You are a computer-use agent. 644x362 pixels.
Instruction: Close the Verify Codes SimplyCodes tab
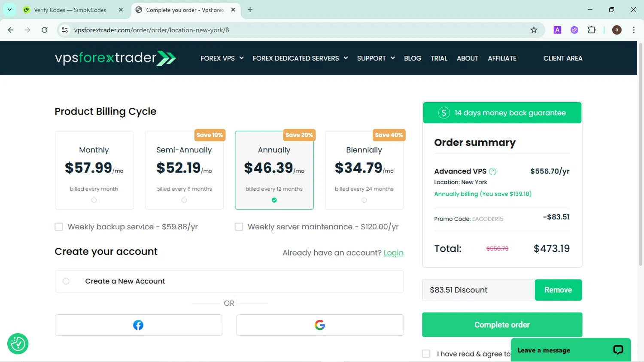click(x=121, y=10)
